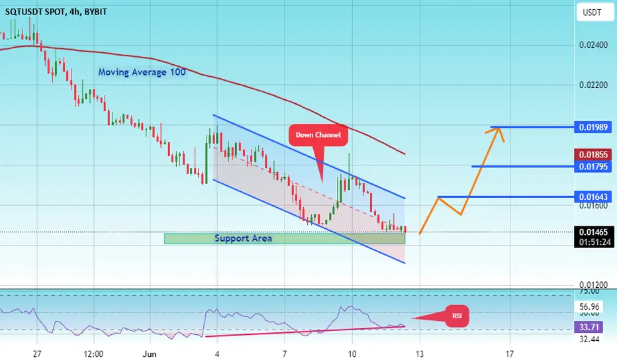Click the purple 33.71 RSI value
The height and width of the screenshot is (364, 617).
coord(589,327)
